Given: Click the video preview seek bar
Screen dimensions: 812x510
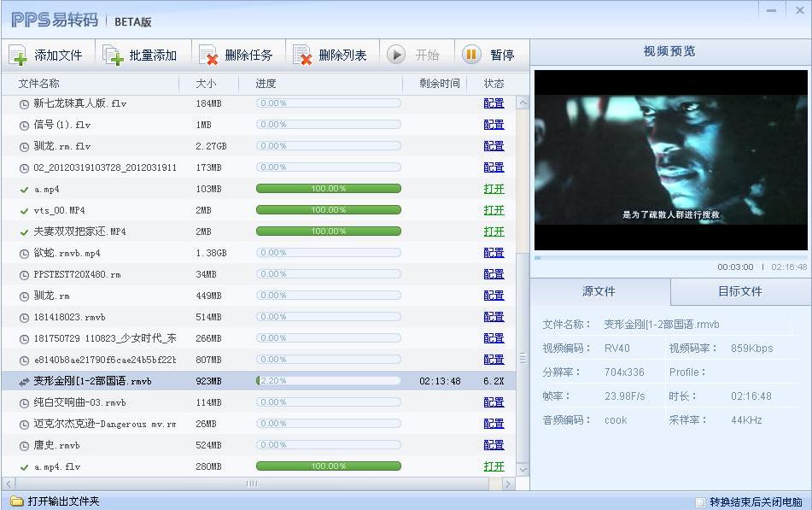Looking at the screenshot, I should point(670,257).
